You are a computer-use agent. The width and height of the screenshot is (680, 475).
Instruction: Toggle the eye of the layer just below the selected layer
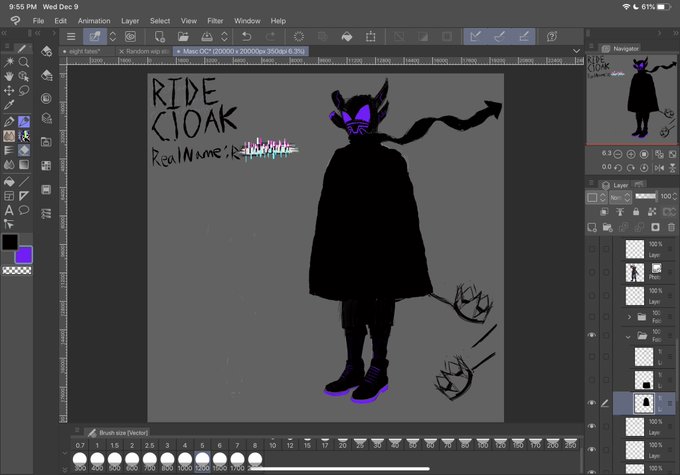[592, 426]
